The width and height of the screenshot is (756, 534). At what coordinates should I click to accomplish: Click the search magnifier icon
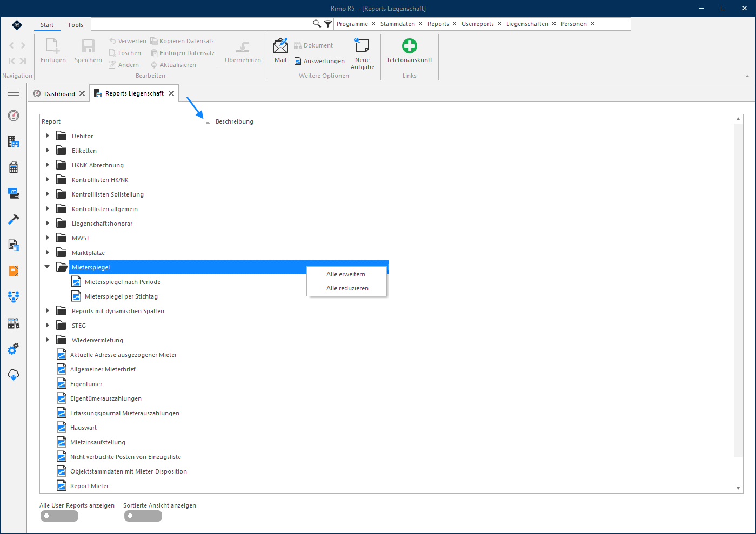click(x=317, y=24)
